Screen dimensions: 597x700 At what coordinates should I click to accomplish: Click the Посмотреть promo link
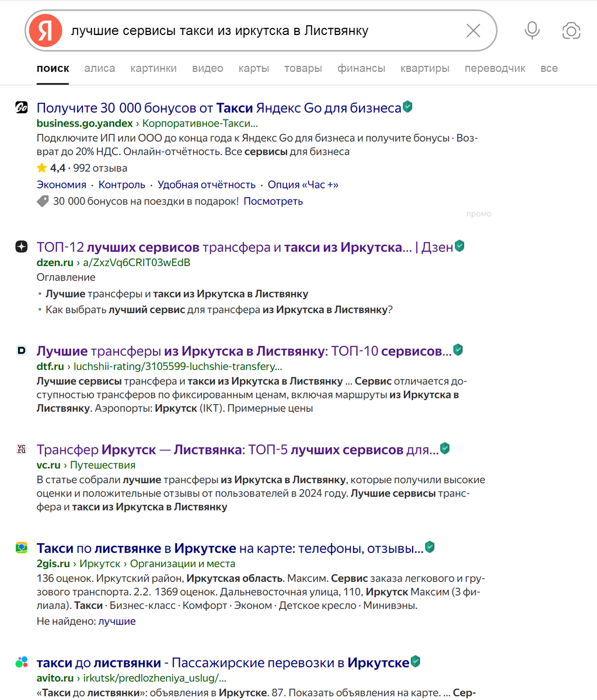tap(273, 201)
